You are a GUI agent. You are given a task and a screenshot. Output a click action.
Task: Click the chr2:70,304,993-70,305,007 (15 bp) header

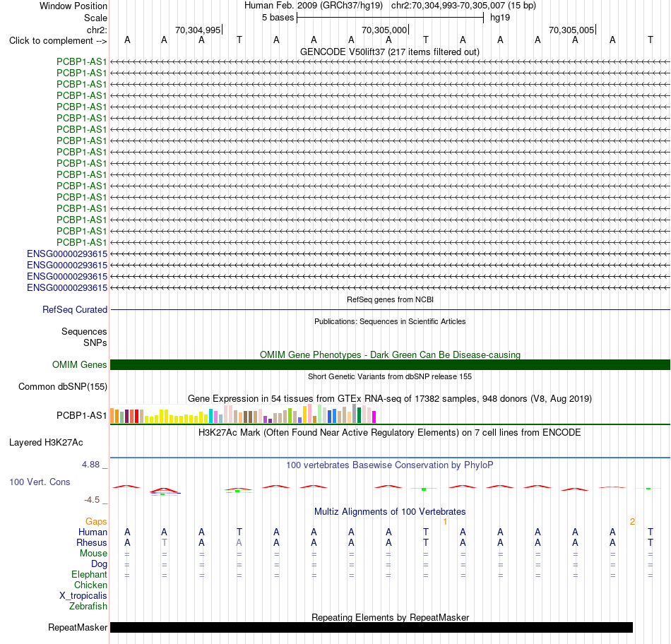pyautogui.click(x=463, y=6)
